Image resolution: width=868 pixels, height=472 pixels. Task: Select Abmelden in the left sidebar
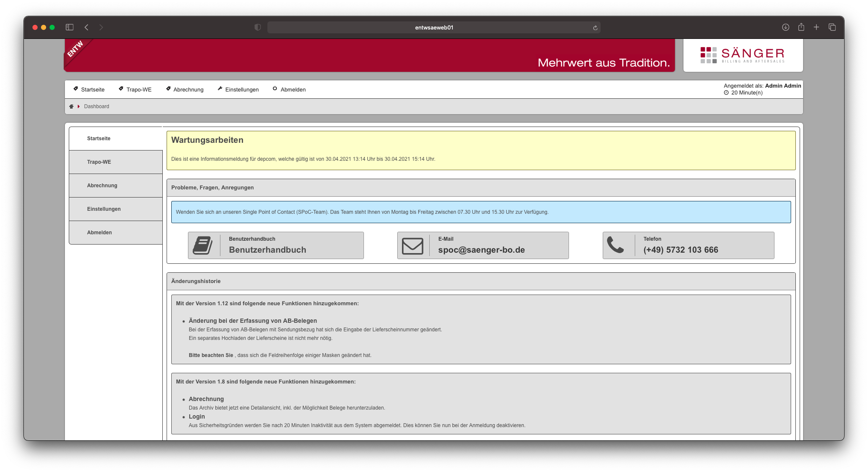click(x=116, y=233)
